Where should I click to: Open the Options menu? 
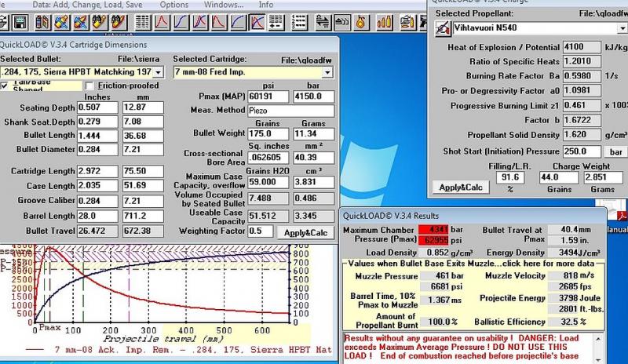coord(173,5)
